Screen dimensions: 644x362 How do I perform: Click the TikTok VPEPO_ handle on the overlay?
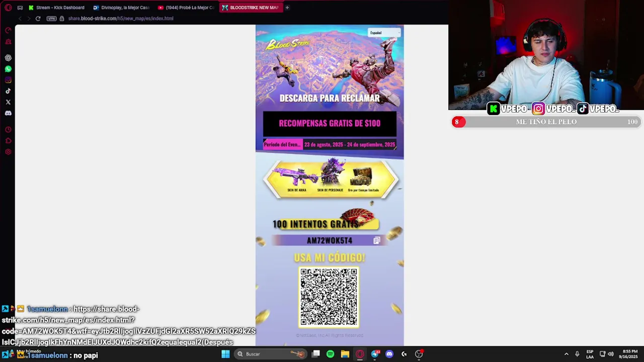(x=598, y=109)
